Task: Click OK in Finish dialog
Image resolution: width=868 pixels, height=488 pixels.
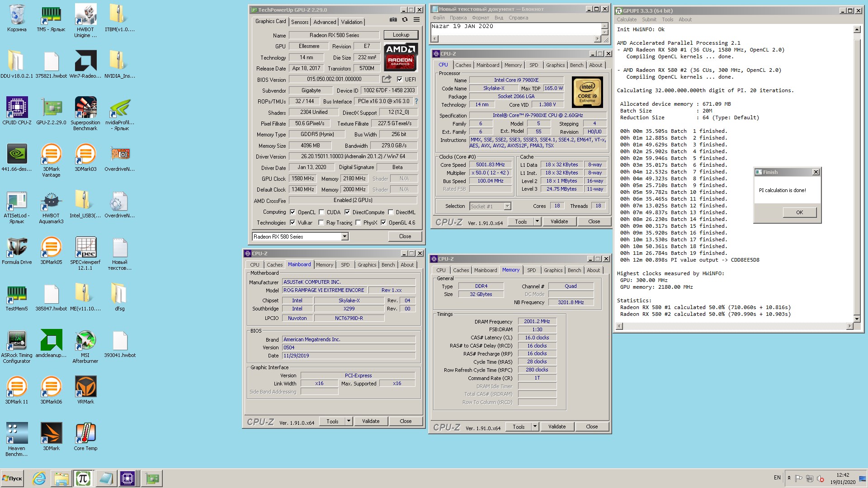Action: point(799,212)
